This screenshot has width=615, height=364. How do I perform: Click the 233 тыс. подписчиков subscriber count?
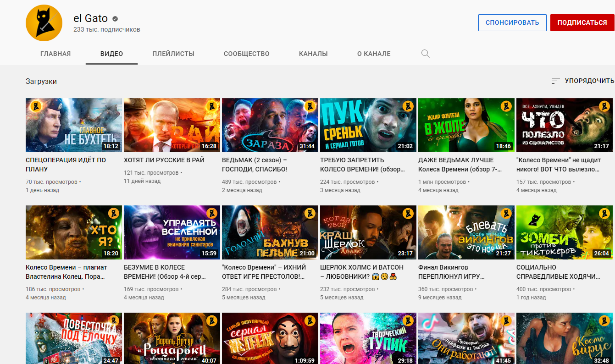pyautogui.click(x=107, y=30)
